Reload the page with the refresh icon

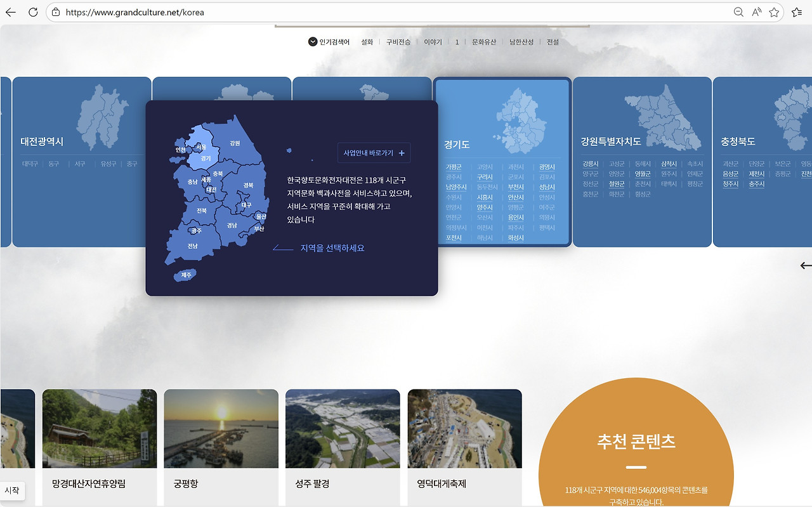(33, 12)
